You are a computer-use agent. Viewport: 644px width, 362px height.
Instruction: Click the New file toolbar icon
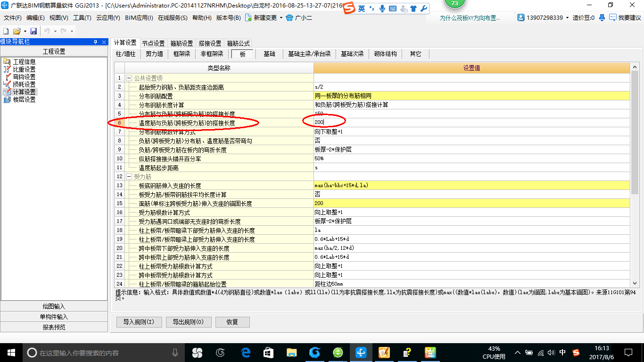tap(6, 31)
